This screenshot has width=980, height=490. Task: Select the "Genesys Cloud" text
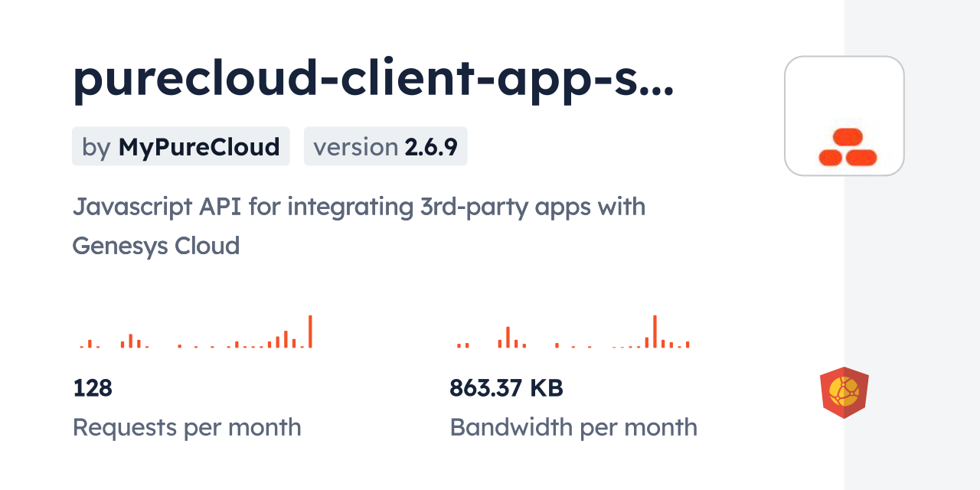pyautogui.click(x=155, y=245)
